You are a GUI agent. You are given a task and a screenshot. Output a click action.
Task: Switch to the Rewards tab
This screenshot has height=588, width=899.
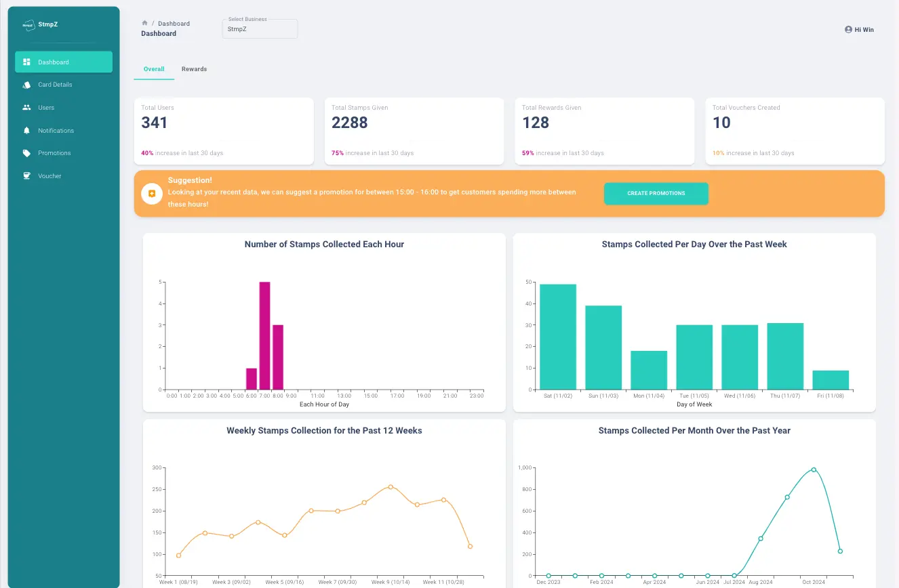[194, 68]
